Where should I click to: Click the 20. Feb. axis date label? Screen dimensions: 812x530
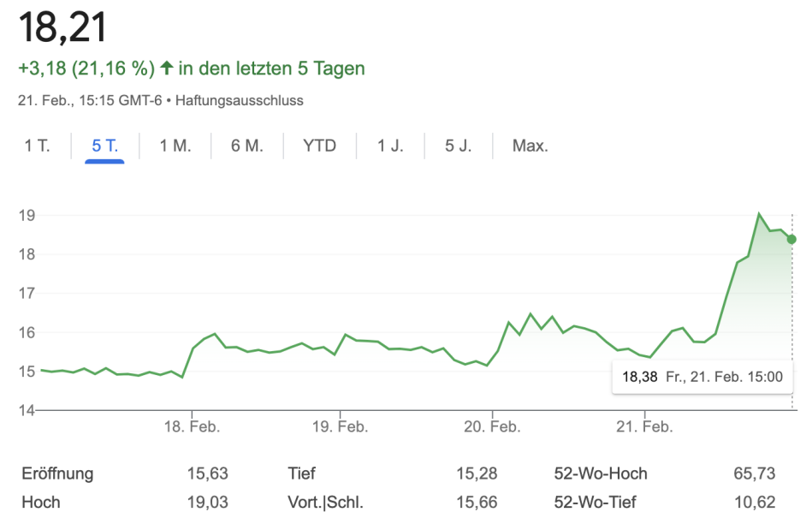490,426
